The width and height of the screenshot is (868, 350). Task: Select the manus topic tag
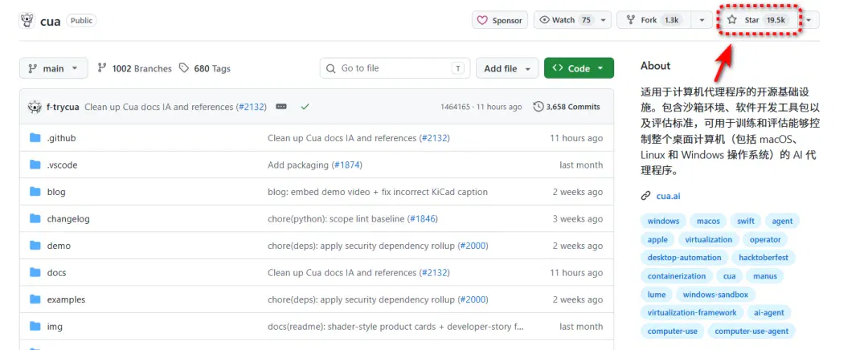point(765,276)
